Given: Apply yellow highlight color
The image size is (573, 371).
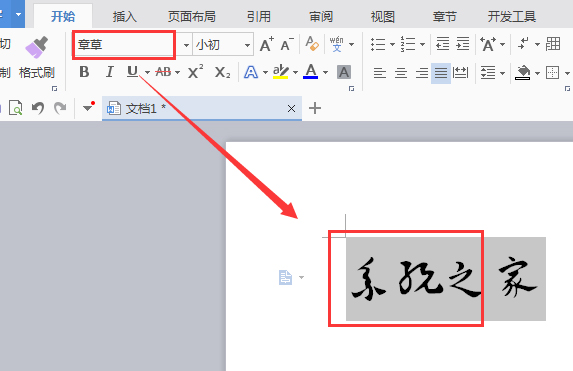Looking at the screenshot, I should point(281,72).
